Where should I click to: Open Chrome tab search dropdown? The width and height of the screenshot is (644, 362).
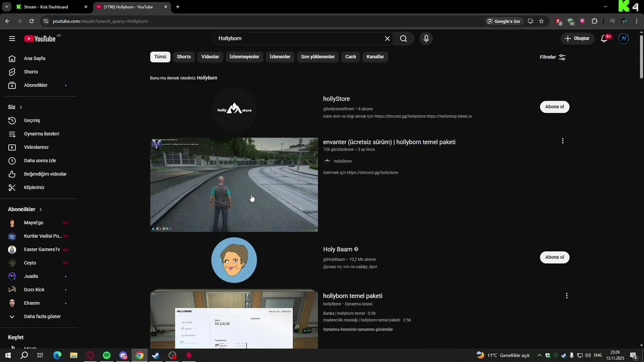(7, 7)
